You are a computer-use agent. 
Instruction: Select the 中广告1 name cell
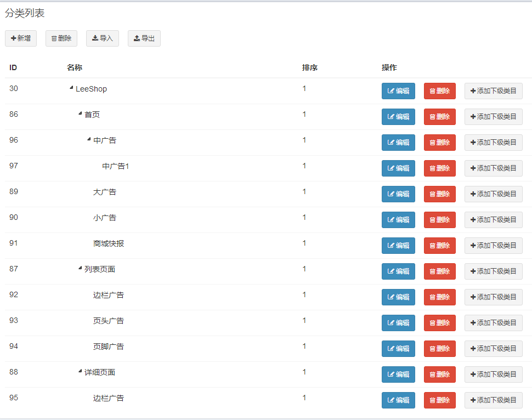click(115, 166)
